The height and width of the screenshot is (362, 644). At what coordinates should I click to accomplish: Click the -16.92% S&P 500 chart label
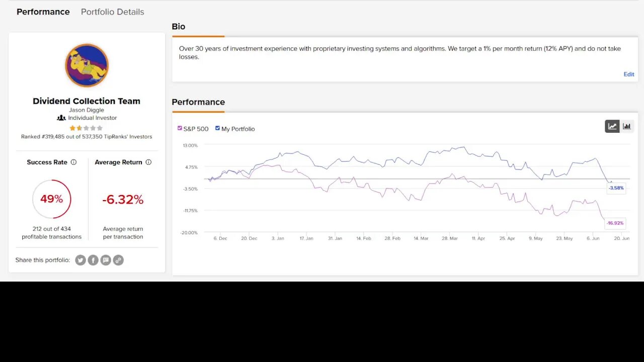point(615,223)
